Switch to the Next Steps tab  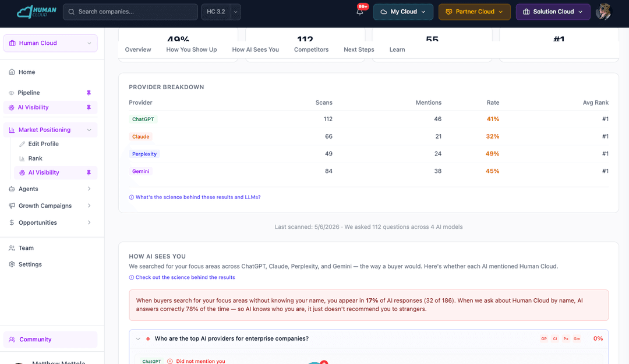tap(359, 50)
